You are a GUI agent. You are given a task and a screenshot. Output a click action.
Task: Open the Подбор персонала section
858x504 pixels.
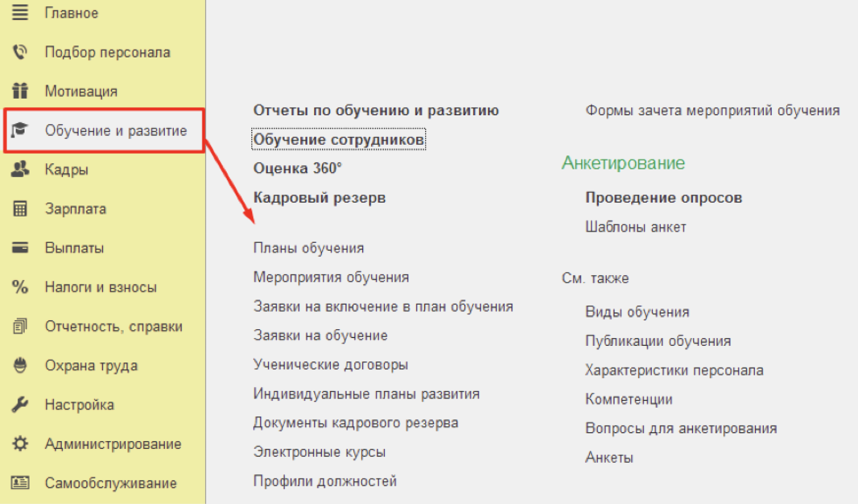[x=108, y=52]
